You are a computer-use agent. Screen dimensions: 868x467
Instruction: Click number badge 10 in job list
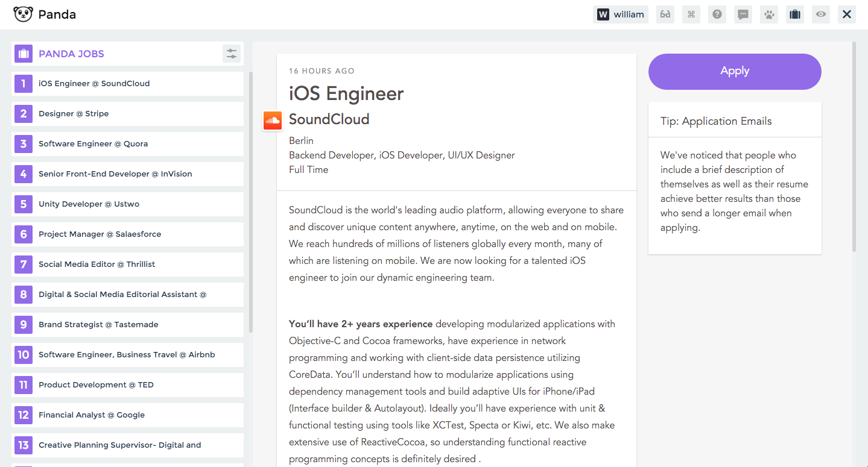coord(24,355)
